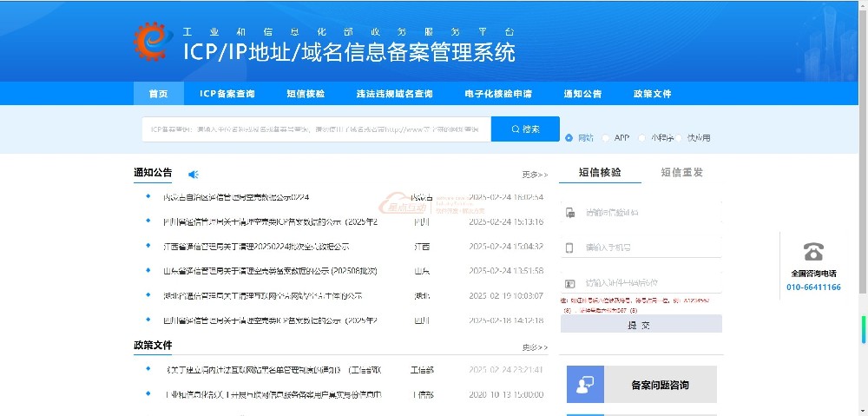The width and height of the screenshot is (868, 416).
Task: Click the SMS code icon in the first form field
Action: 569,212
